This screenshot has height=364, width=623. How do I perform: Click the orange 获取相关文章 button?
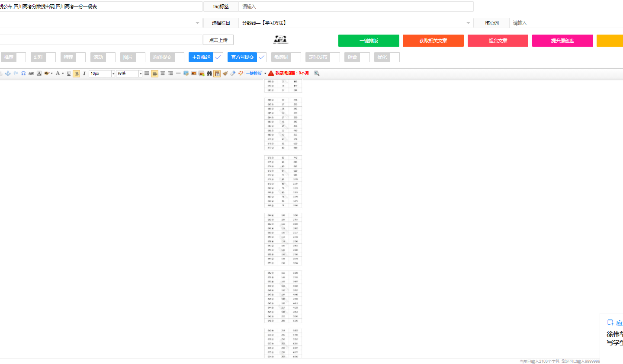pyautogui.click(x=433, y=41)
